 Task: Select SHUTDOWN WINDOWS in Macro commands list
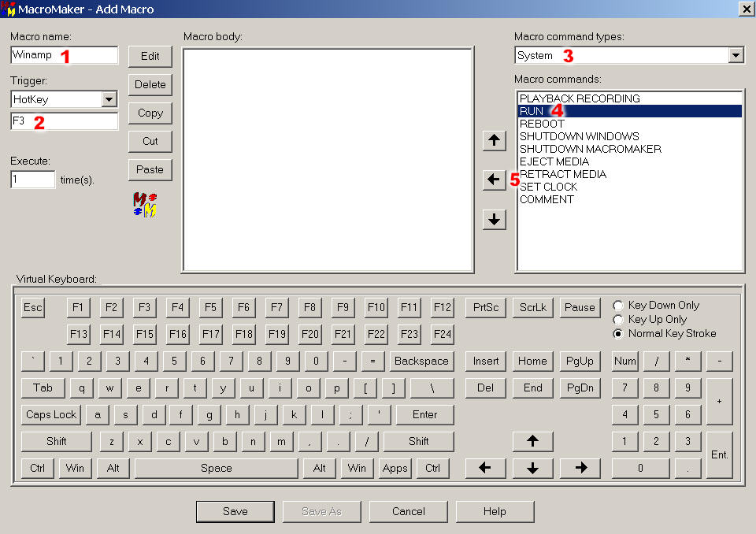click(579, 136)
